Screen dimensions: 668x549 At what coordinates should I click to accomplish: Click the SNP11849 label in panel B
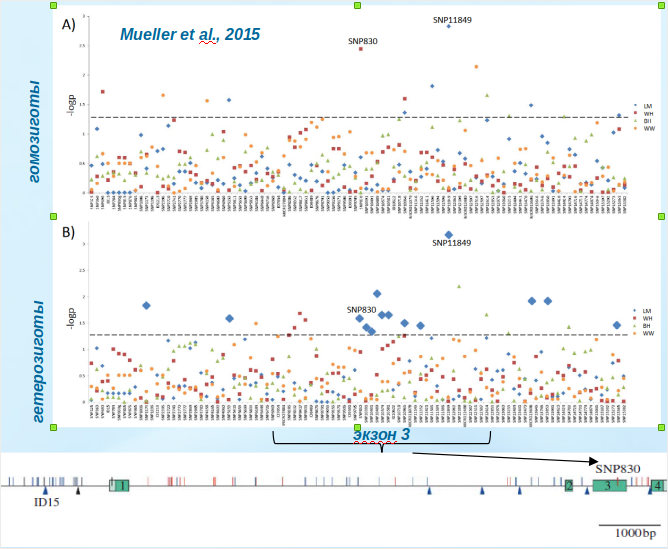pyautogui.click(x=452, y=243)
